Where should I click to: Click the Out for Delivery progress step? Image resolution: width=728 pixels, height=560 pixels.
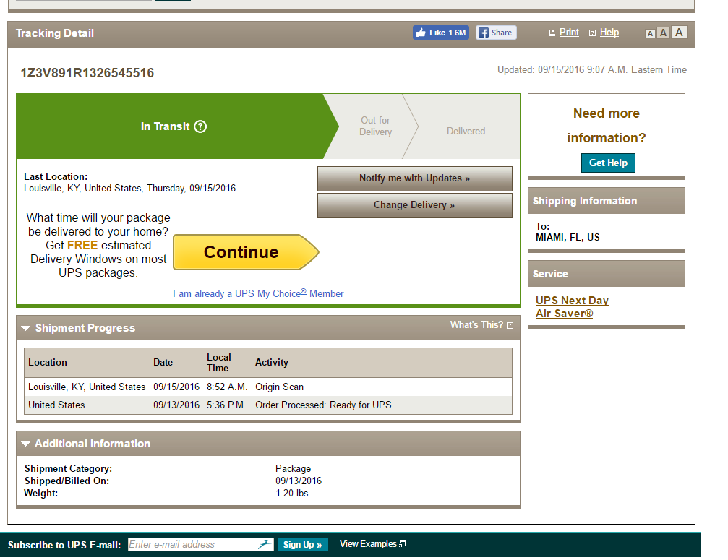(376, 126)
